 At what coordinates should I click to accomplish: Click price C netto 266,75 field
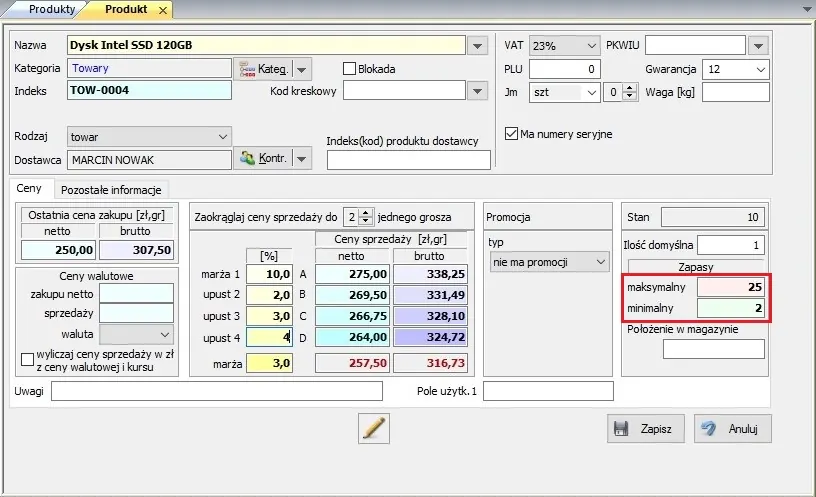(x=352, y=316)
